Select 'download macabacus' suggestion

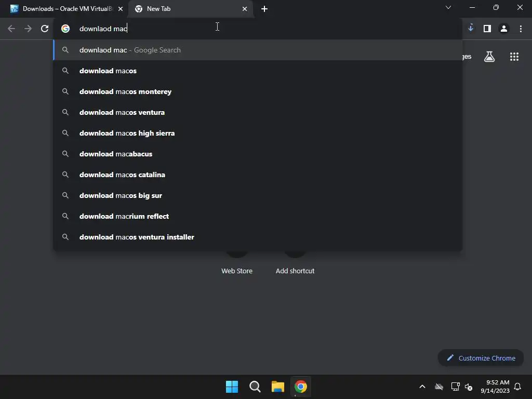click(x=258, y=154)
